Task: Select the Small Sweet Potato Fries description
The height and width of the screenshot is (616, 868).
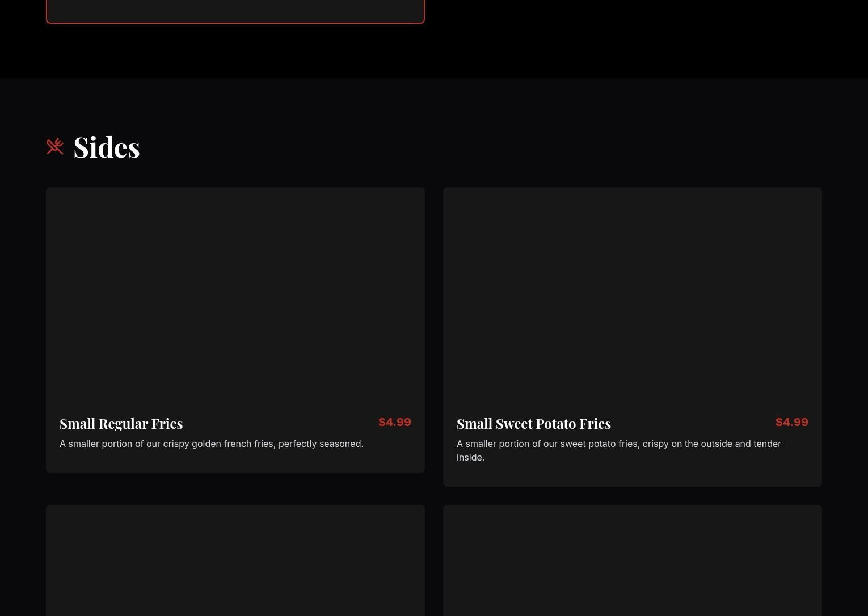Action: click(619, 450)
